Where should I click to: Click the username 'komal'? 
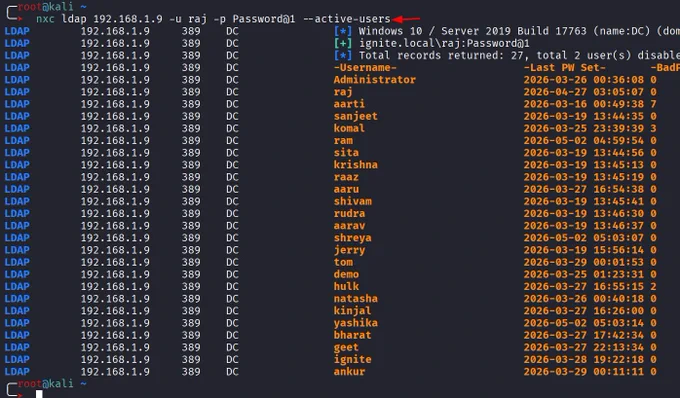click(x=349, y=128)
